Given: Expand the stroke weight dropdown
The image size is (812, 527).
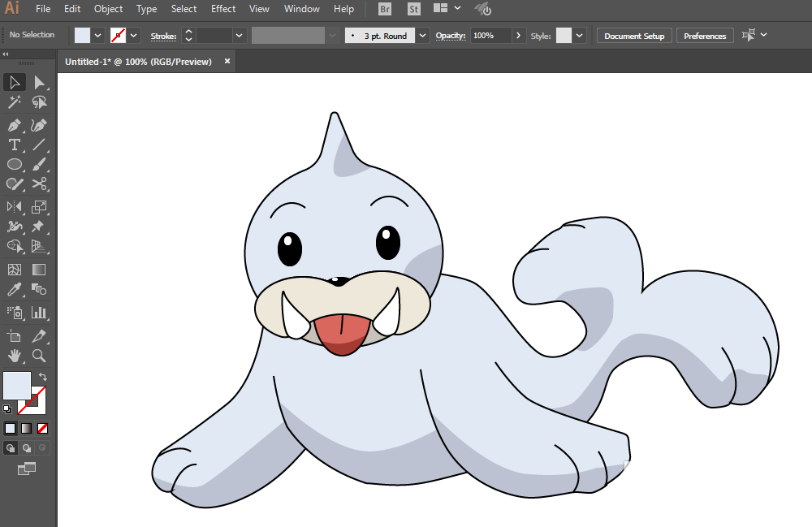Looking at the screenshot, I should coord(239,36).
